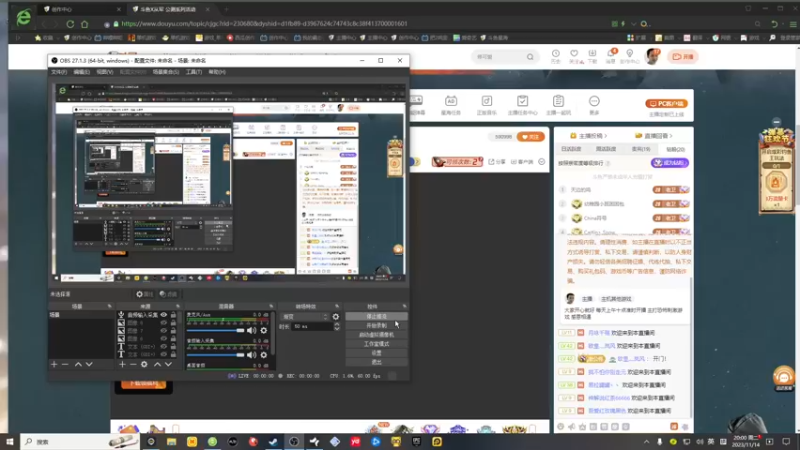Click the floating customer service chat icon

point(784,379)
